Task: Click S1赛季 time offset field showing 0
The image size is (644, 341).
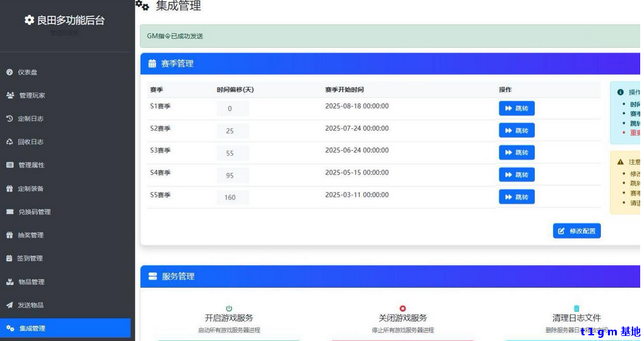Action: [x=232, y=109]
